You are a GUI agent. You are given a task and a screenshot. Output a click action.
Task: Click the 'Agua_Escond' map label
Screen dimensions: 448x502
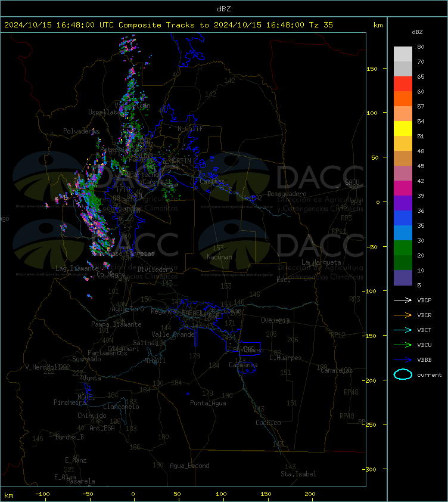pos(189,466)
